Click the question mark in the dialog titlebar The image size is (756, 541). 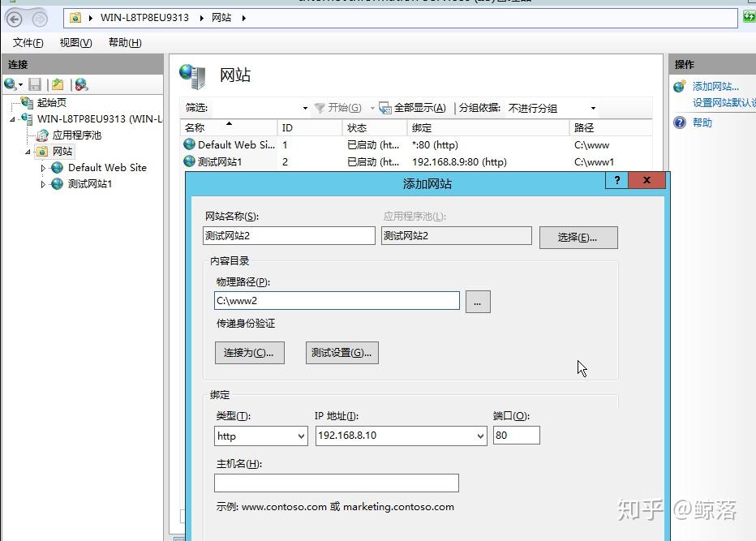(x=616, y=180)
